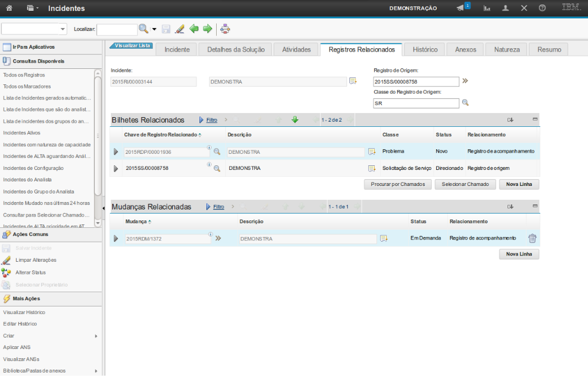Image resolution: width=588 pixels, height=376 pixels.
Task: Click the Procurar por Chamados button
Action: [397, 184]
